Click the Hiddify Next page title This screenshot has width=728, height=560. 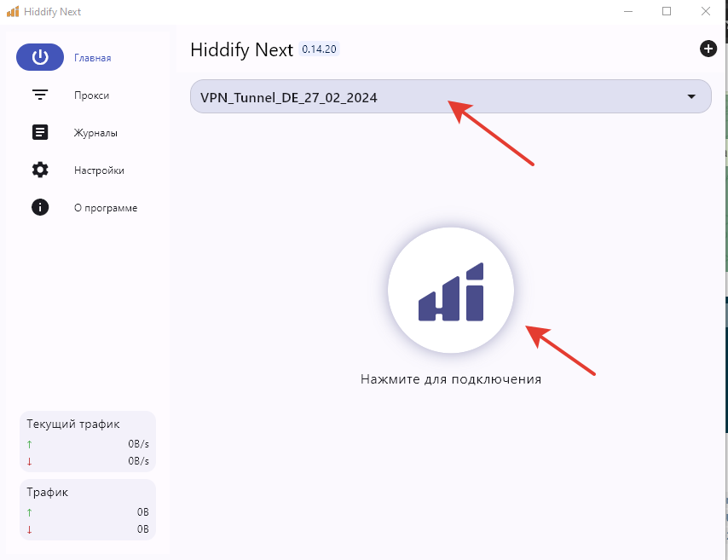(x=241, y=49)
